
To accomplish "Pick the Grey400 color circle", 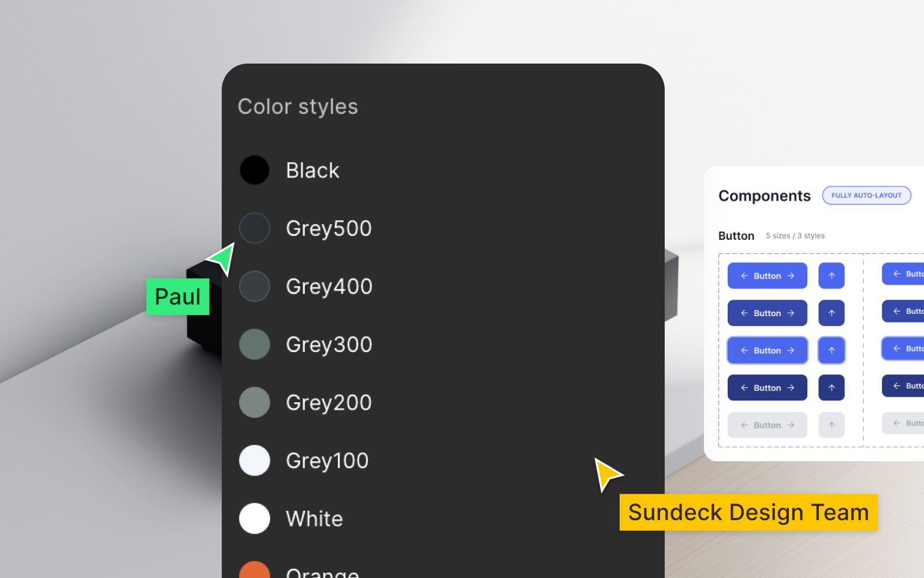I will coord(255,286).
